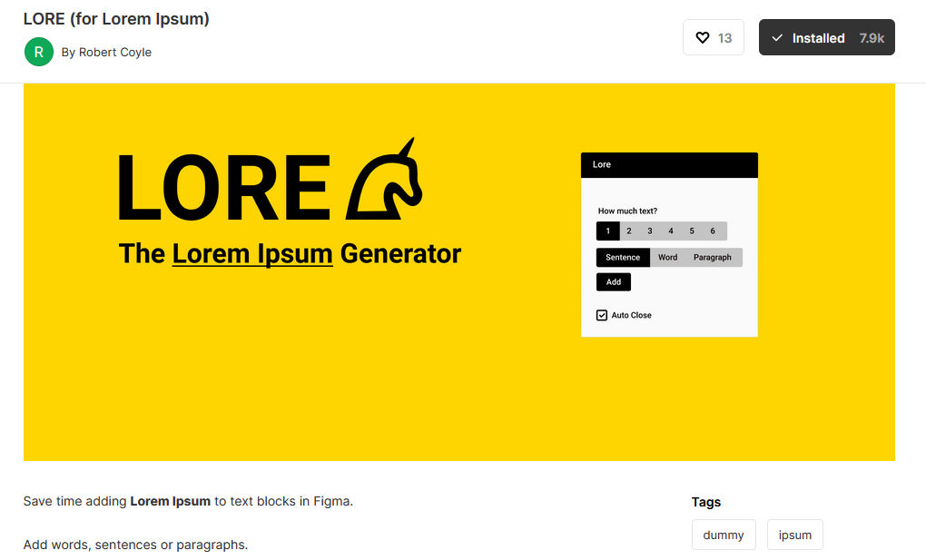
Task: Click the LORE cover image
Action: click(458, 271)
